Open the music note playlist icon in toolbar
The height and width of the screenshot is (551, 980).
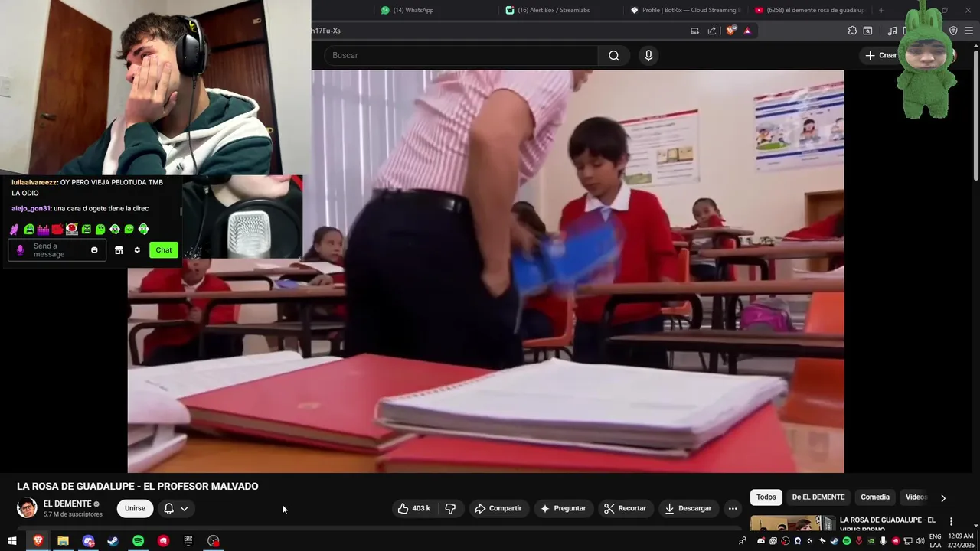892,31
